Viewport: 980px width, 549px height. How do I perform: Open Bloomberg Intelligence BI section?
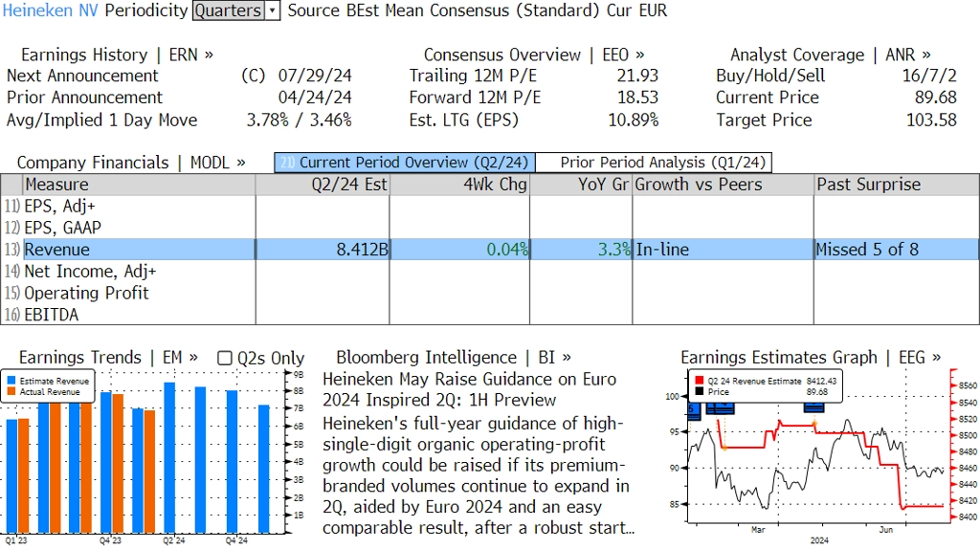[454, 358]
